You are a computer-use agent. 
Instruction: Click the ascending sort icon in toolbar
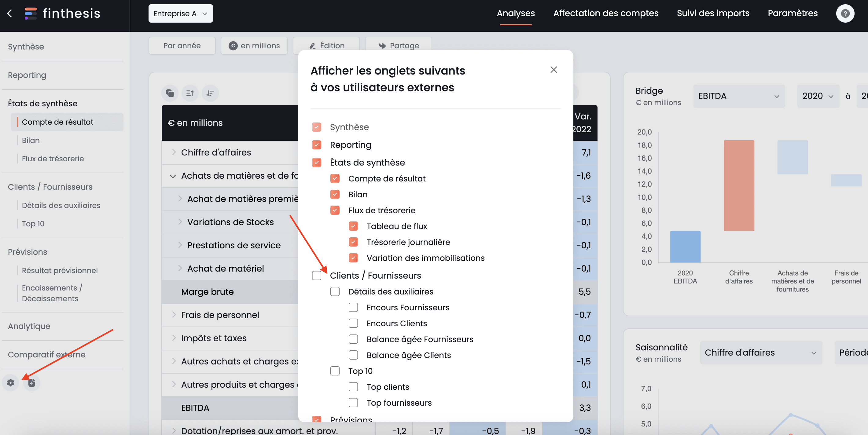(190, 93)
